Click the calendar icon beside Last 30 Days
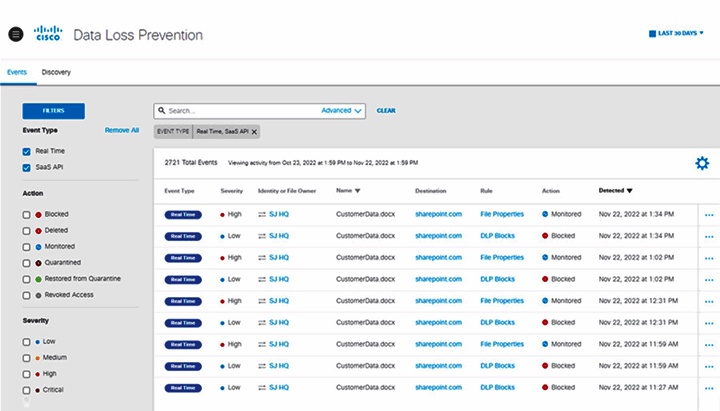The width and height of the screenshot is (720, 411). pyautogui.click(x=653, y=34)
